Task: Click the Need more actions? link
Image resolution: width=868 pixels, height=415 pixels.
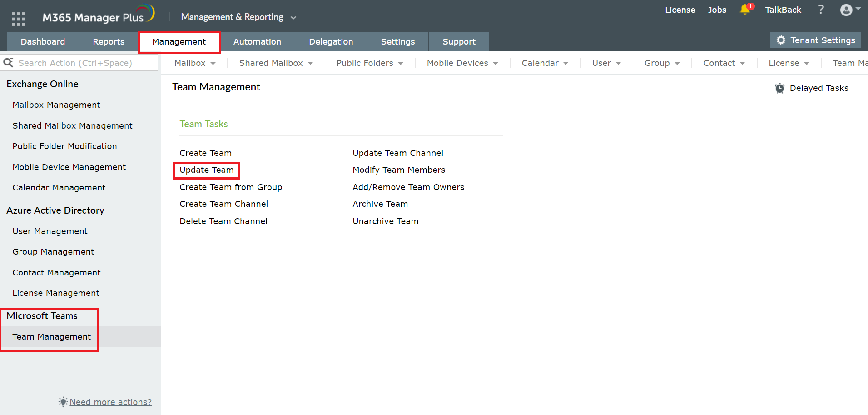Action: [x=111, y=402]
